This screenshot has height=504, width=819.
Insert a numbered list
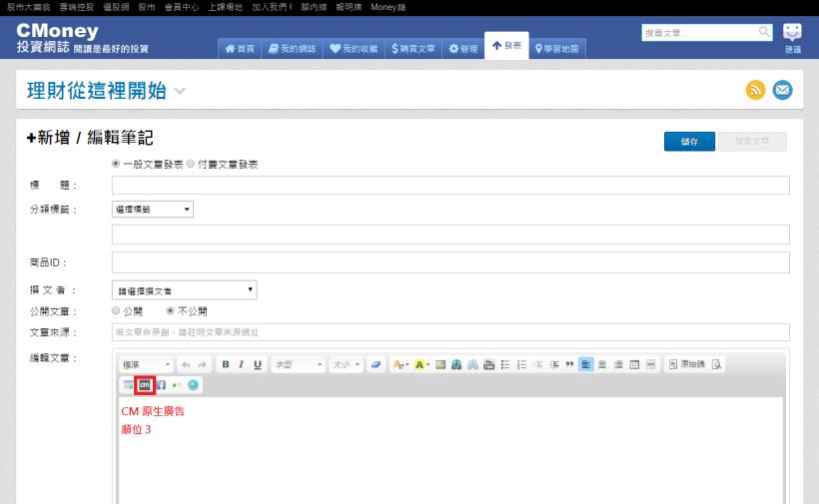pos(521,364)
